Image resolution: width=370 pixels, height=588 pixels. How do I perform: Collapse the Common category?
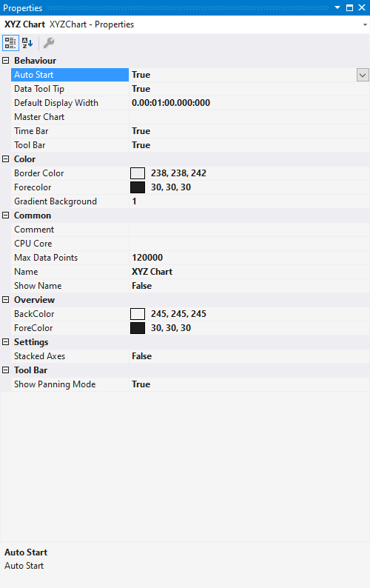pos(6,216)
